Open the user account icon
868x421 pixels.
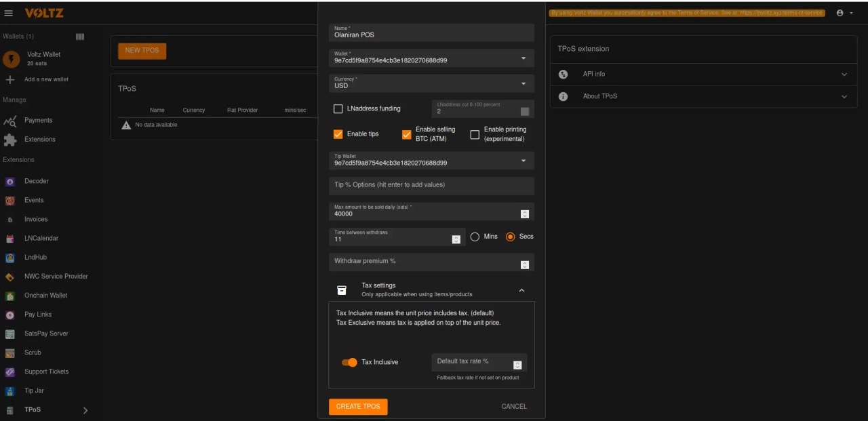pos(840,13)
